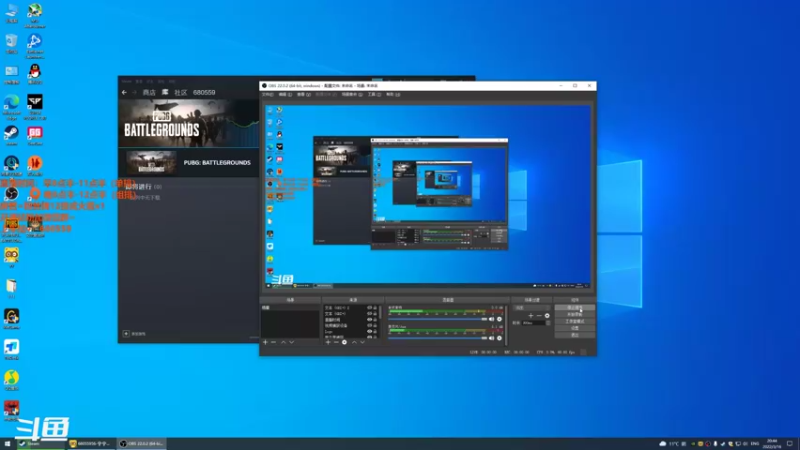Viewport: 800px width, 450px height.
Task: Click the PUBG BATTLEGROUNDS banner in Steam
Action: pyautogui.click(x=189, y=123)
